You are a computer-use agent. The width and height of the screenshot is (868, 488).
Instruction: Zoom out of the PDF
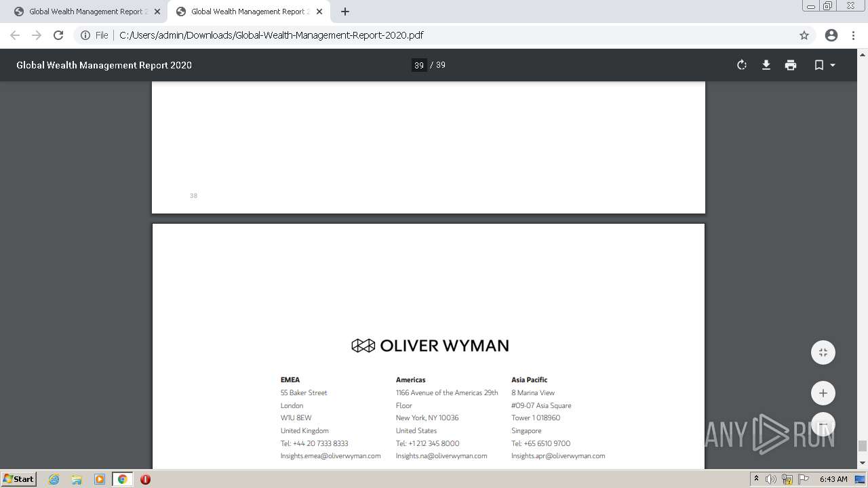823,424
